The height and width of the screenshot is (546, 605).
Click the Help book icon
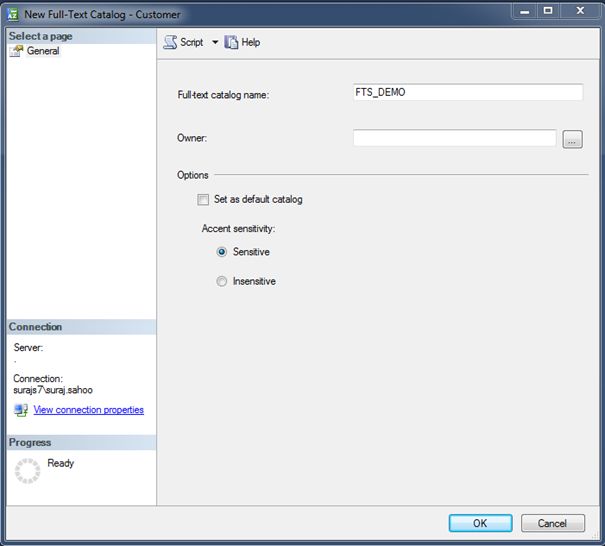[x=231, y=42]
